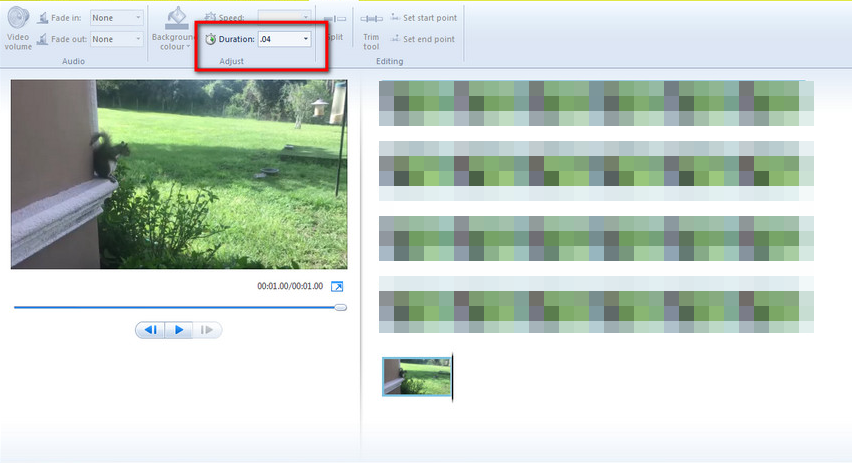Expand the Duration dropdown arrow

(x=305, y=39)
